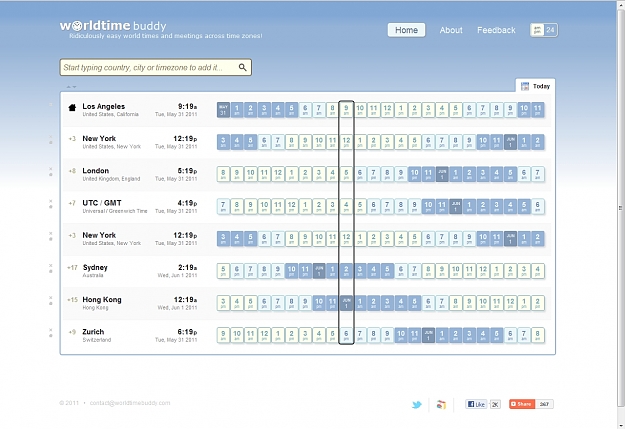The width and height of the screenshot is (625, 429).
Task: Click 2:19a time for Sydney
Action: (187, 268)
